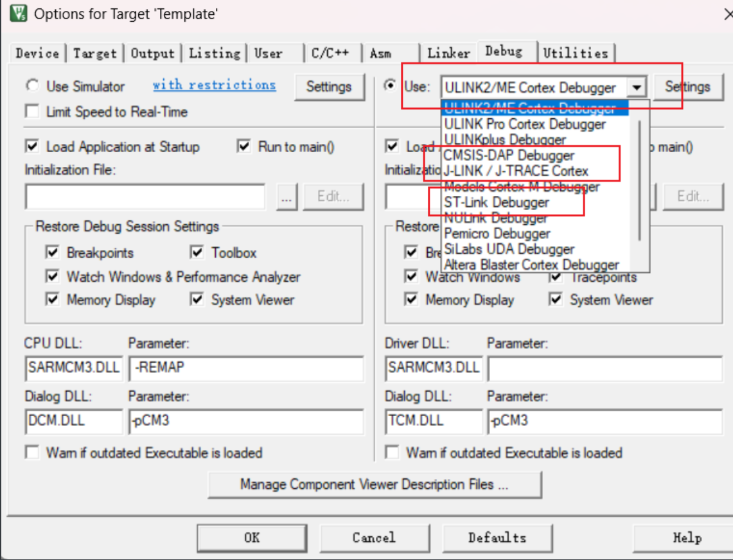Screen dimensions: 733x560
Task: Open the Utilities tab
Action: 576,53
